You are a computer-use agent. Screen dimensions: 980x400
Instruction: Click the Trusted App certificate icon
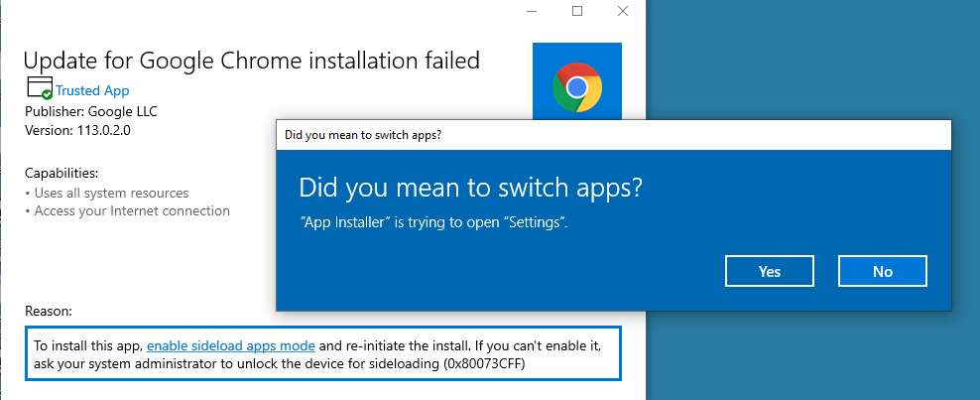[40, 89]
